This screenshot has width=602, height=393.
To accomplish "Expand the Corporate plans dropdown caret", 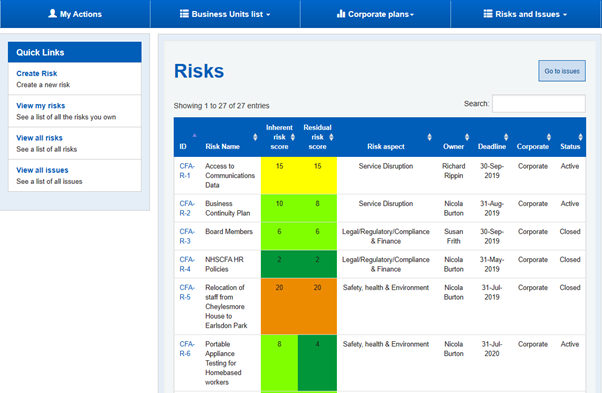I will (x=412, y=15).
